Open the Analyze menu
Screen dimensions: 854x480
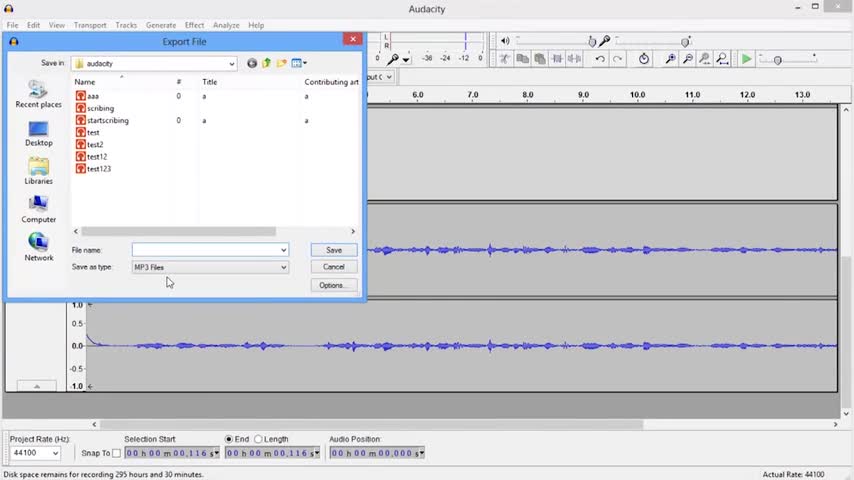(226, 25)
